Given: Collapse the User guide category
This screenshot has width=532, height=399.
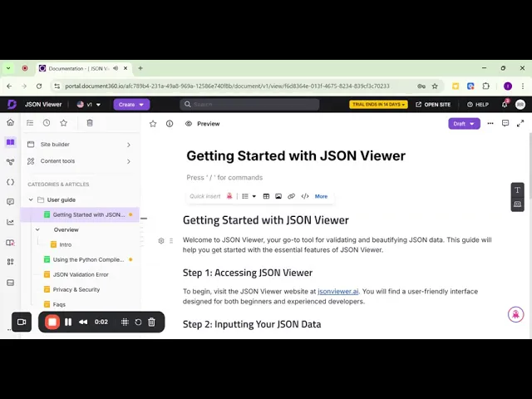Looking at the screenshot, I should [31, 199].
